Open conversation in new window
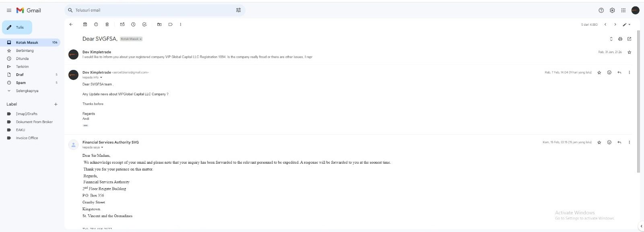 [x=630, y=39]
